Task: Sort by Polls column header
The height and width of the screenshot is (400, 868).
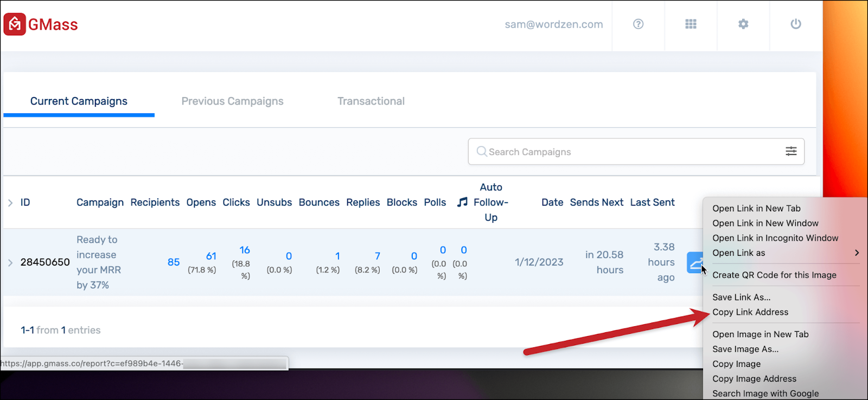Action: (435, 202)
